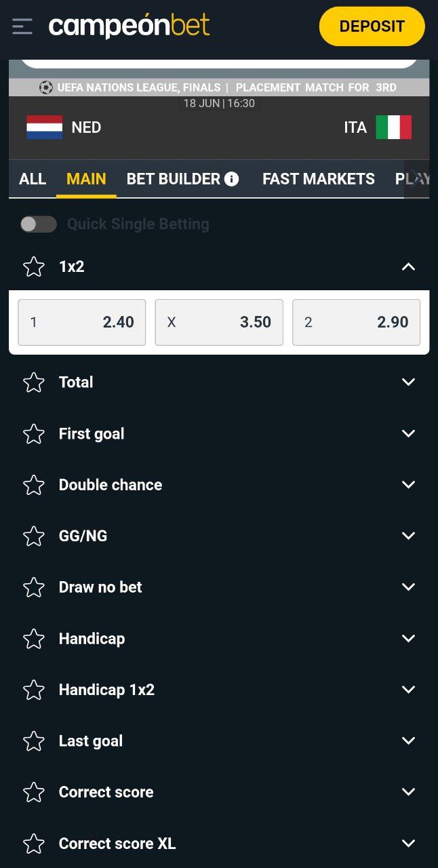Favorite the GG/NG market star
Viewport: 438px width, 868px height.
[x=34, y=536]
